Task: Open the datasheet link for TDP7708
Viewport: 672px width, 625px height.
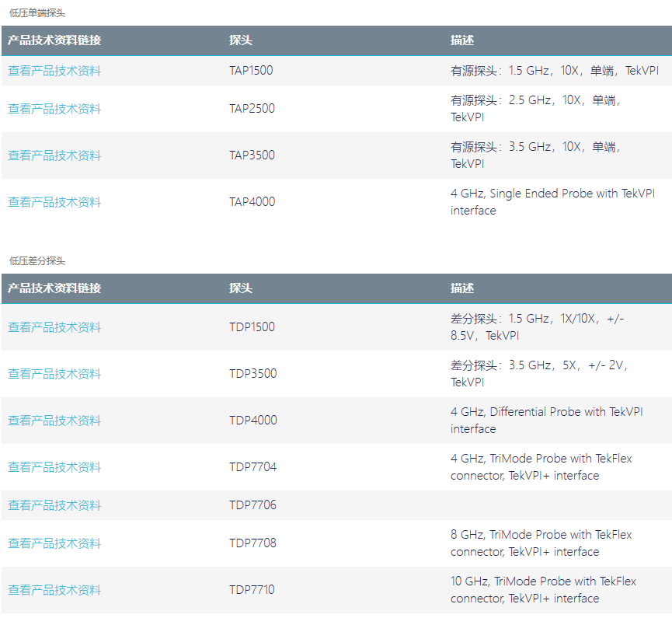Action: 54,543
